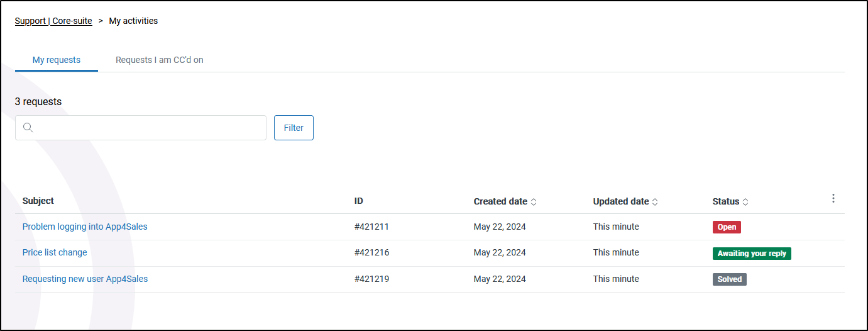Open the Filter button

294,128
